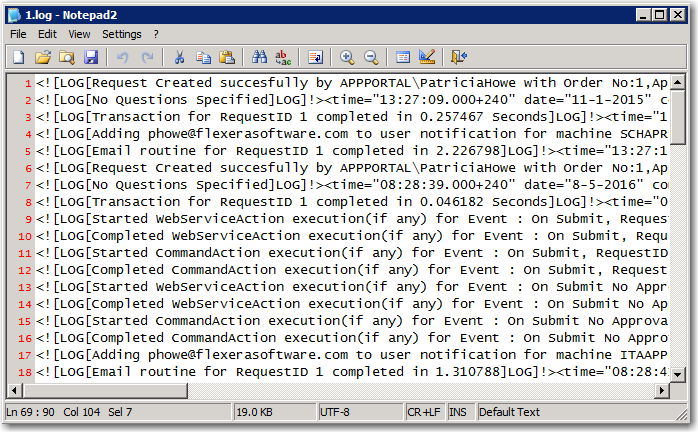Open Find with the binoculars icon

click(260, 58)
